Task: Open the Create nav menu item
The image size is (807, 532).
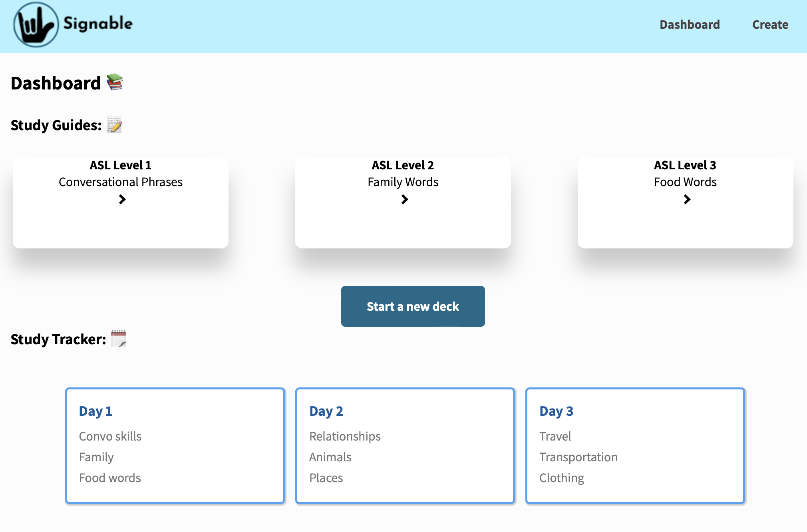Action: 770,25
